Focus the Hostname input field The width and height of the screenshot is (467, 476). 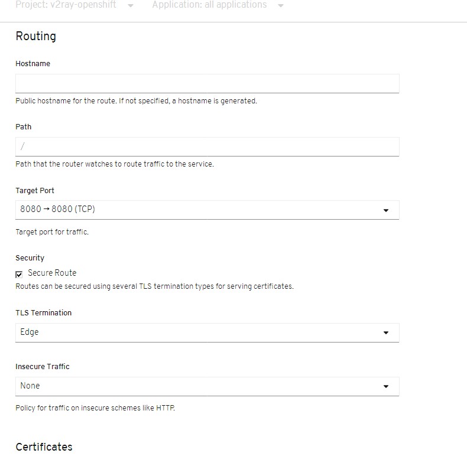tap(207, 83)
